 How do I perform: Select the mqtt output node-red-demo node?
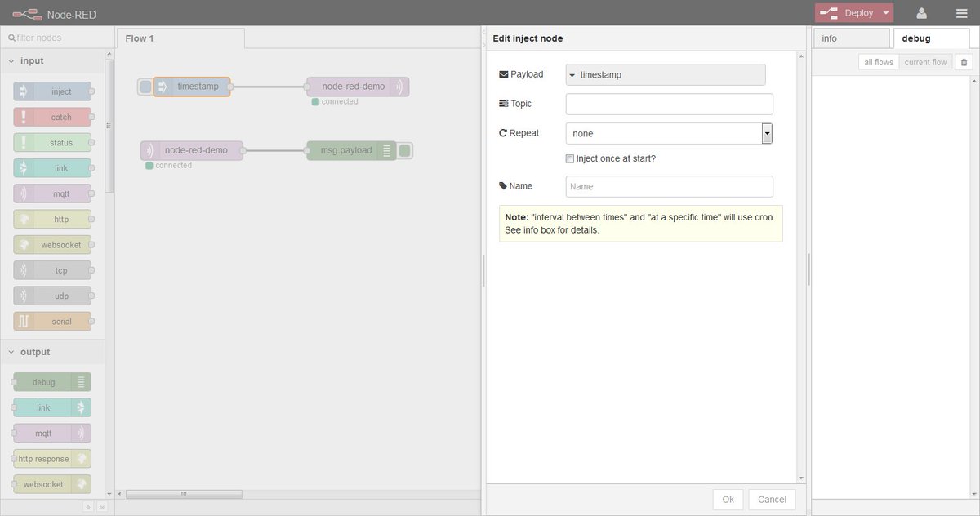(x=358, y=87)
